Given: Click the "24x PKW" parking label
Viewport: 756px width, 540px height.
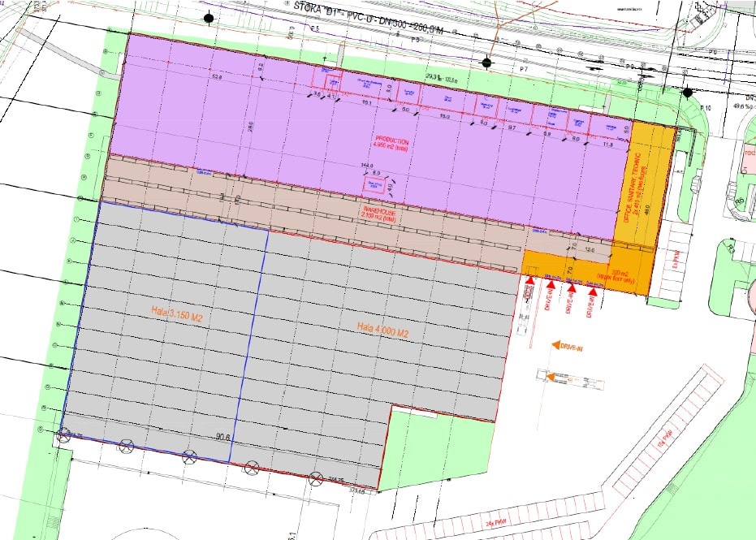Looking at the screenshot, I should [495, 523].
